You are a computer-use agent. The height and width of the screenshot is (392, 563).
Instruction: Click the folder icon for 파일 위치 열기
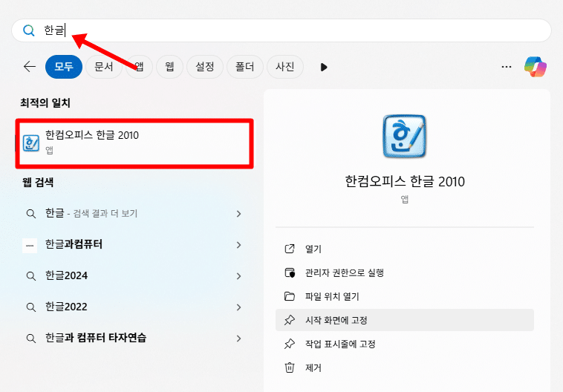[x=290, y=296]
